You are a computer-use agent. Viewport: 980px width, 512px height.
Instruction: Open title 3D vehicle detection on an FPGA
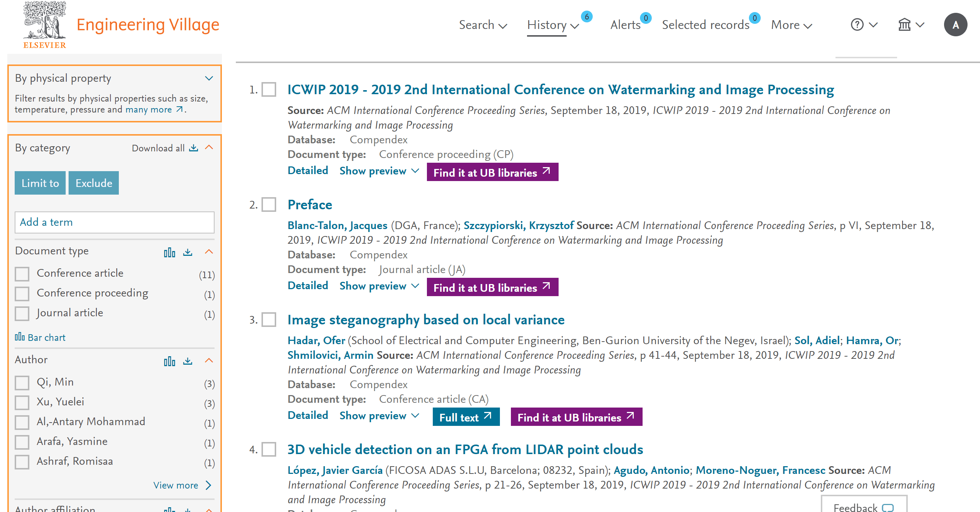coord(465,449)
